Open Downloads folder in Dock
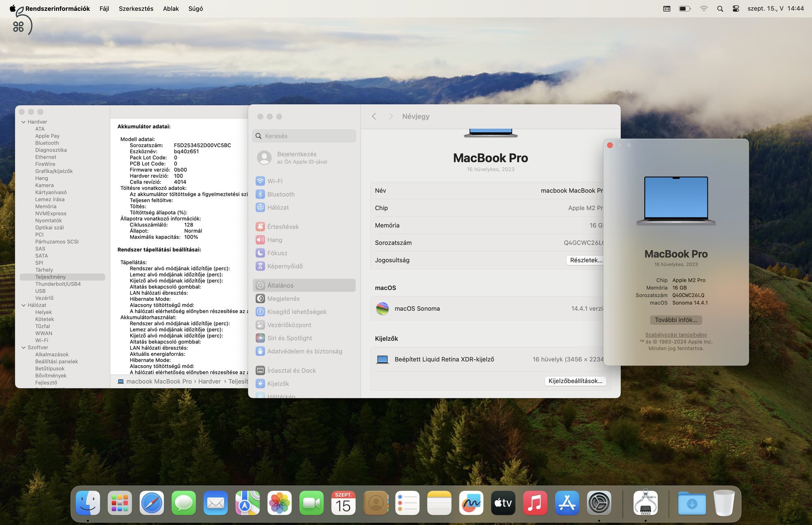812x525 pixels. (x=692, y=503)
